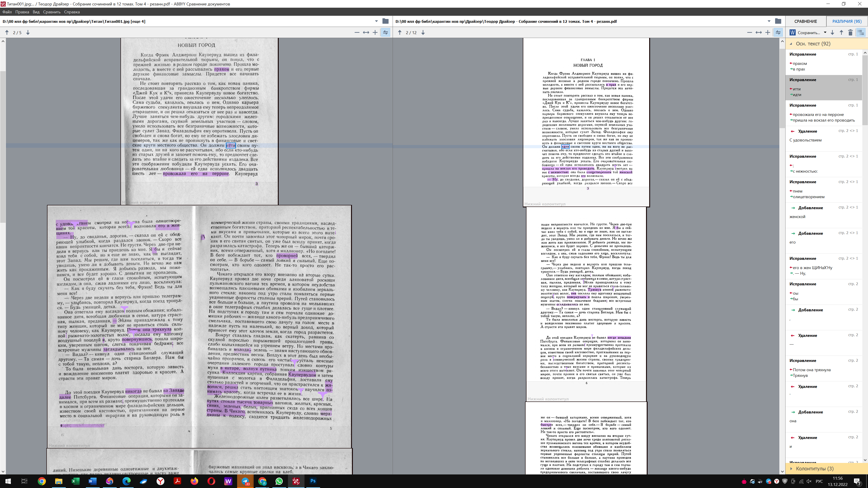Switch to the СРАВНЕНИЕ tab

pos(806,21)
